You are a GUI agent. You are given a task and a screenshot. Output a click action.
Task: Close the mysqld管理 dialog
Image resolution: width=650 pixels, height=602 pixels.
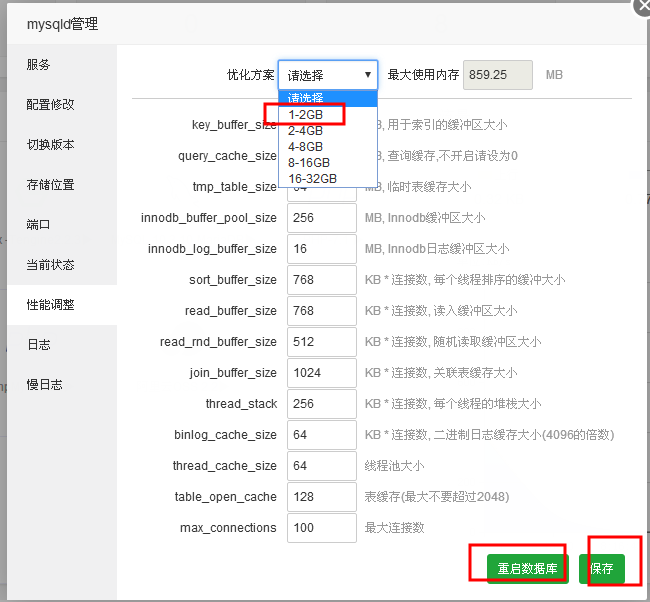[x=643, y=6]
